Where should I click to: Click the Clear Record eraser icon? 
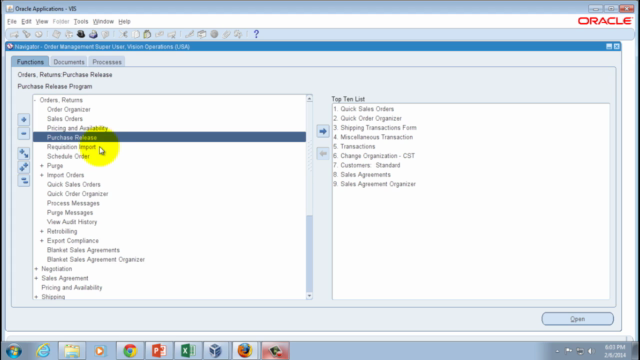click(160, 34)
